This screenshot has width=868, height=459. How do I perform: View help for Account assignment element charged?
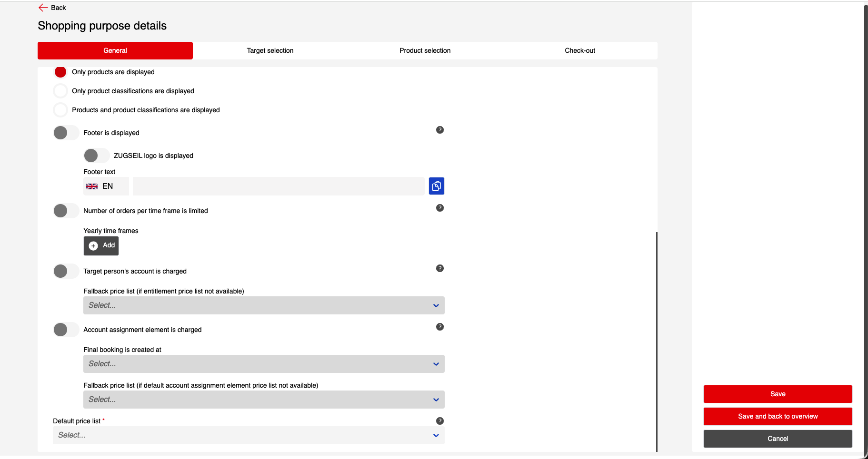click(x=439, y=327)
